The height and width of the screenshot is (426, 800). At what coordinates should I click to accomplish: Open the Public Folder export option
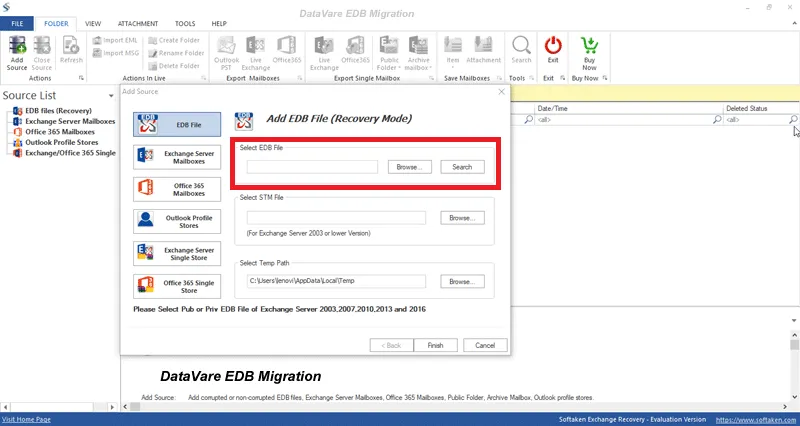[389, 53]
